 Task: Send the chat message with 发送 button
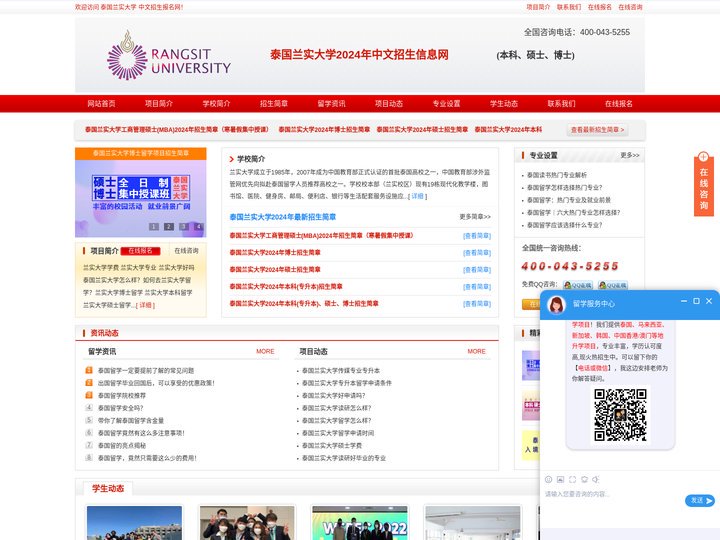[699, 501]
